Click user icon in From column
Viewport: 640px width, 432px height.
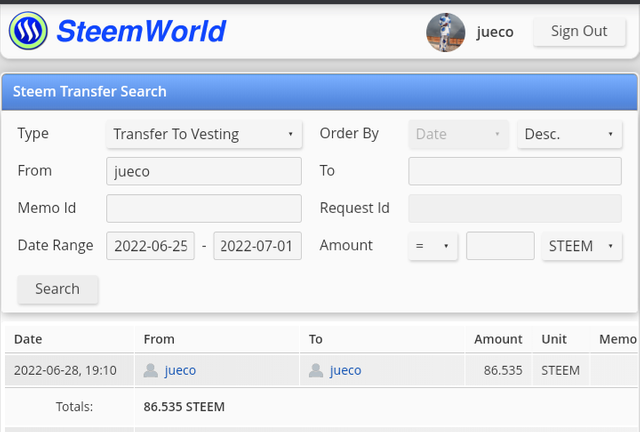151,370
